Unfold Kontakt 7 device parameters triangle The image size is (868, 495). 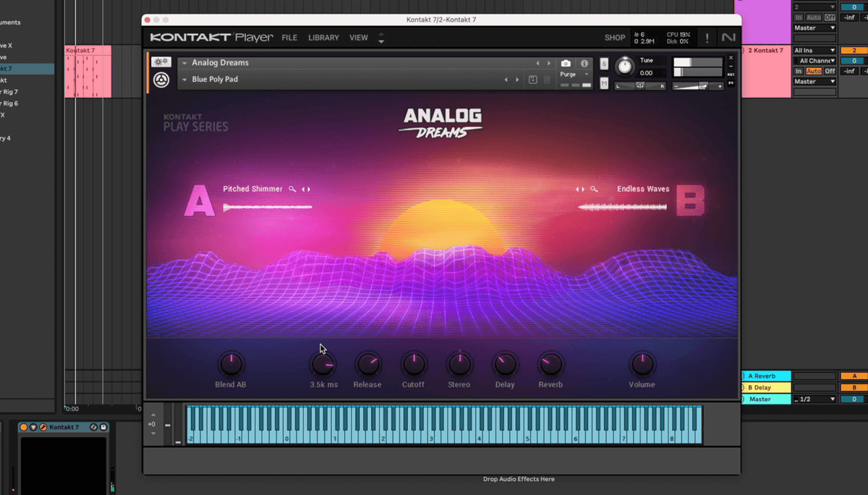point(33,427)
